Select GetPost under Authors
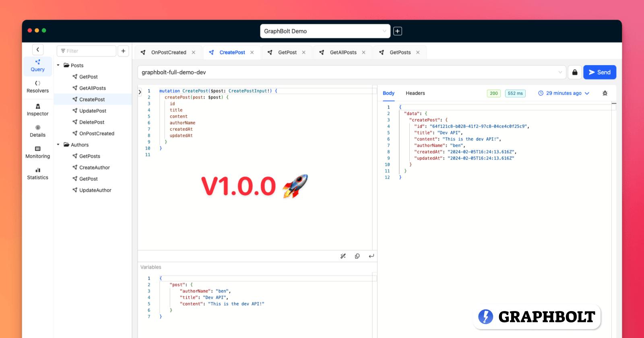Image resolution: width=644 pixels, height=338 pixels. pos(89,179)
